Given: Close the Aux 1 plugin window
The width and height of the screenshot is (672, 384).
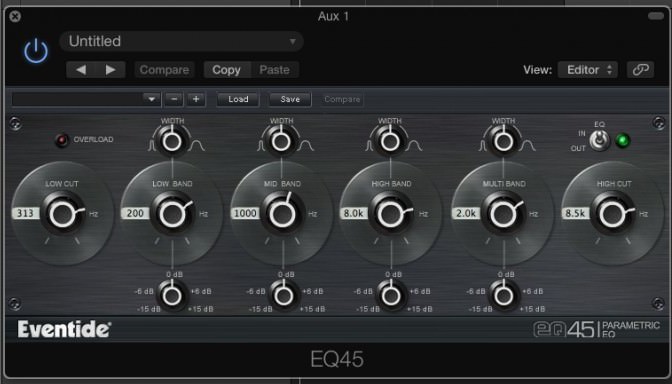Looking at the screenshot, I should 15,16.
